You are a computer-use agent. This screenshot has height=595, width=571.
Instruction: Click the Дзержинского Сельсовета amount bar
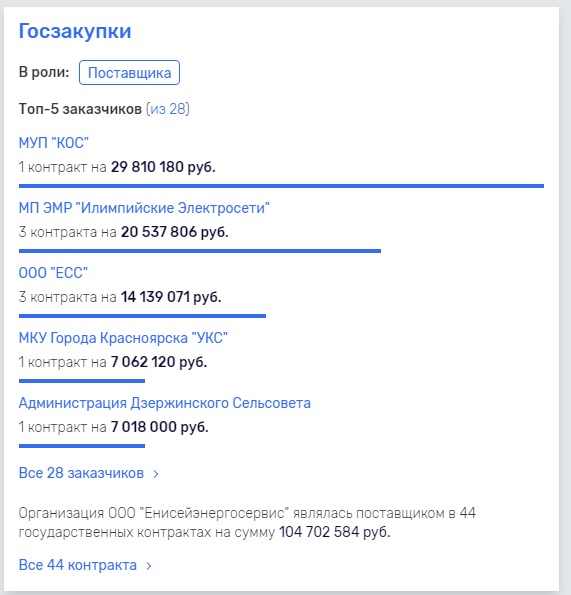click(82, 445)
